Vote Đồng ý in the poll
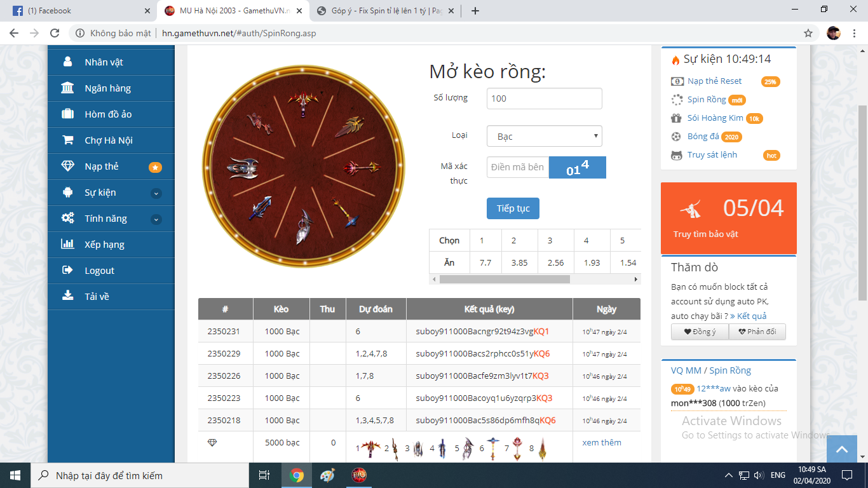This screenshot has height=488, width=868. tap(699, 332)
